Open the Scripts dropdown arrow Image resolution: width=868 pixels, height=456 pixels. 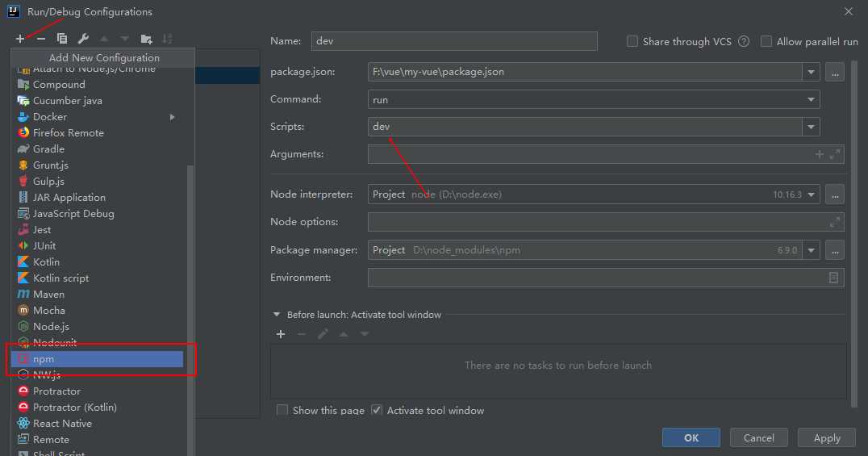click(811, 127)
